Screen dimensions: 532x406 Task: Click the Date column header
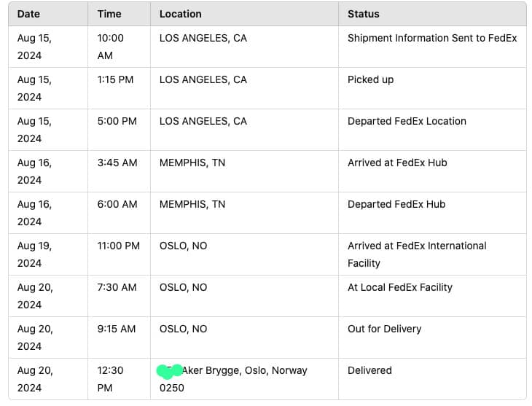click(28, 14)
